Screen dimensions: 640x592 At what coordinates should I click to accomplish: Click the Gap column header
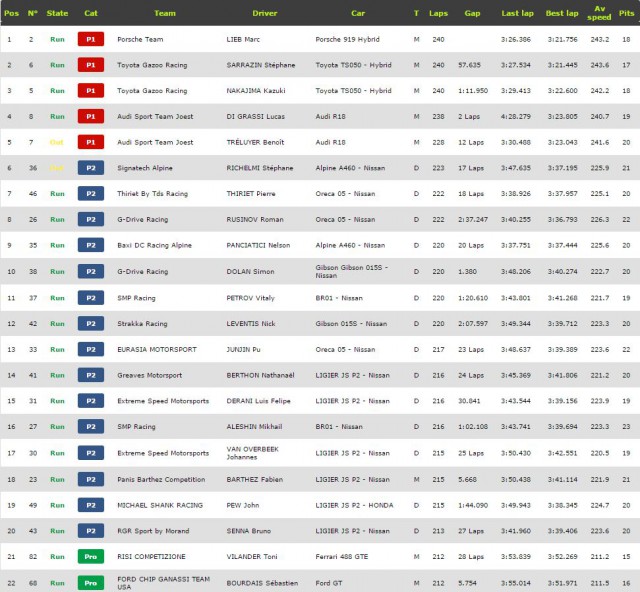(x=472, y=13)
